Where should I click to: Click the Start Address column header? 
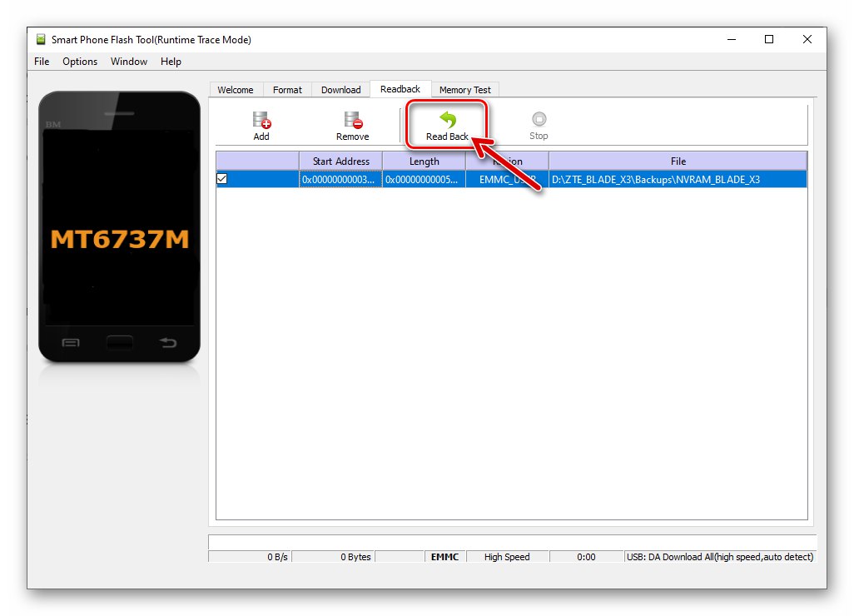coord(341,161)
